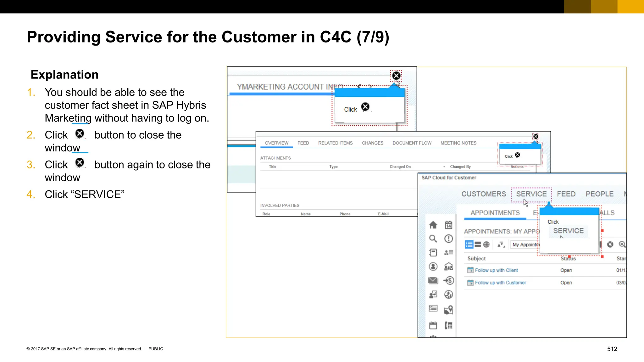The height and width of the screenshot is (362, 644).
Task: Switch to list view in appointments toolbar
Action: (469, 244)
